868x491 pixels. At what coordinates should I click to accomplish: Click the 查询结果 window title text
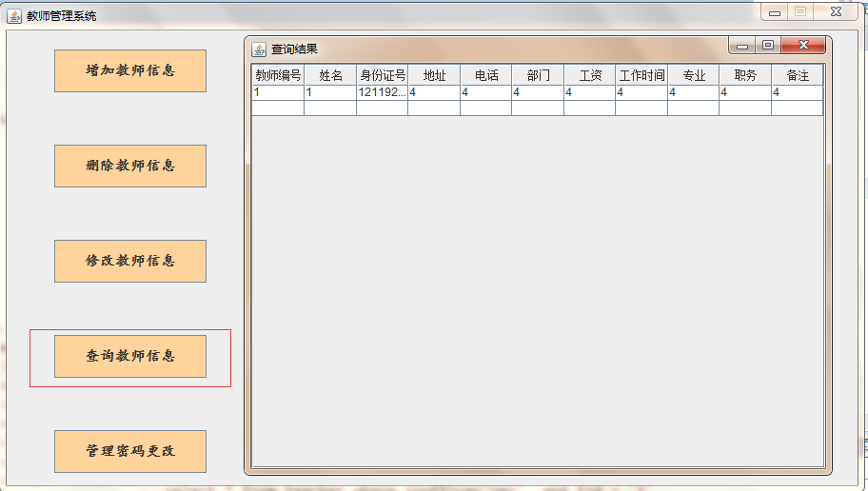click(x=294, y=49)
